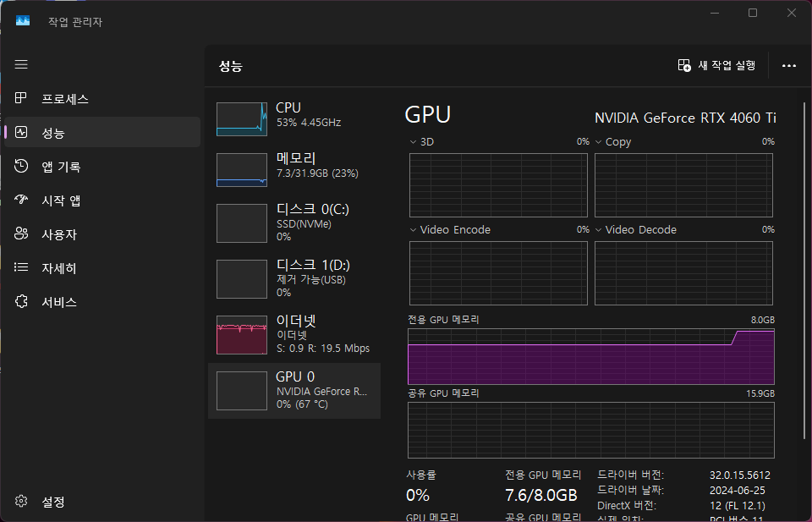The image size is (812, 522).
Task: Click the 서비스 puzzle piece icon
Action: [21, 301]
